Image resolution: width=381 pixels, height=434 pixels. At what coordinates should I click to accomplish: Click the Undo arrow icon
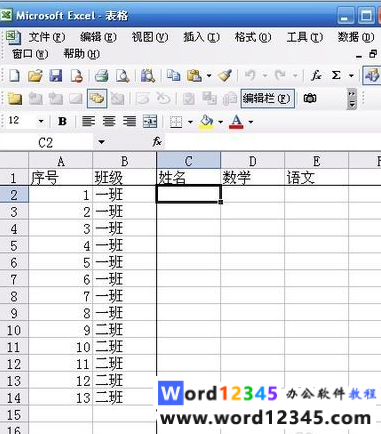point(250,76)
